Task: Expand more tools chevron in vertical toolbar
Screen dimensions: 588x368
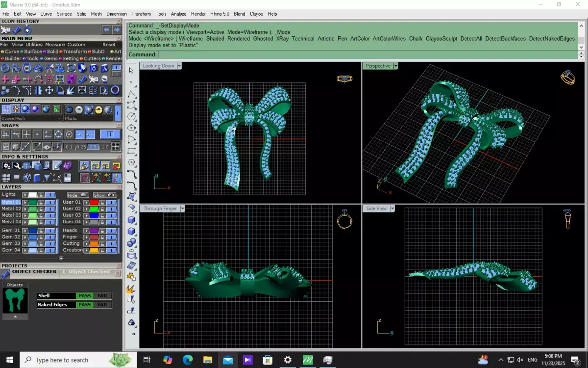Action: pyautogui.click(x=133, y=334)
